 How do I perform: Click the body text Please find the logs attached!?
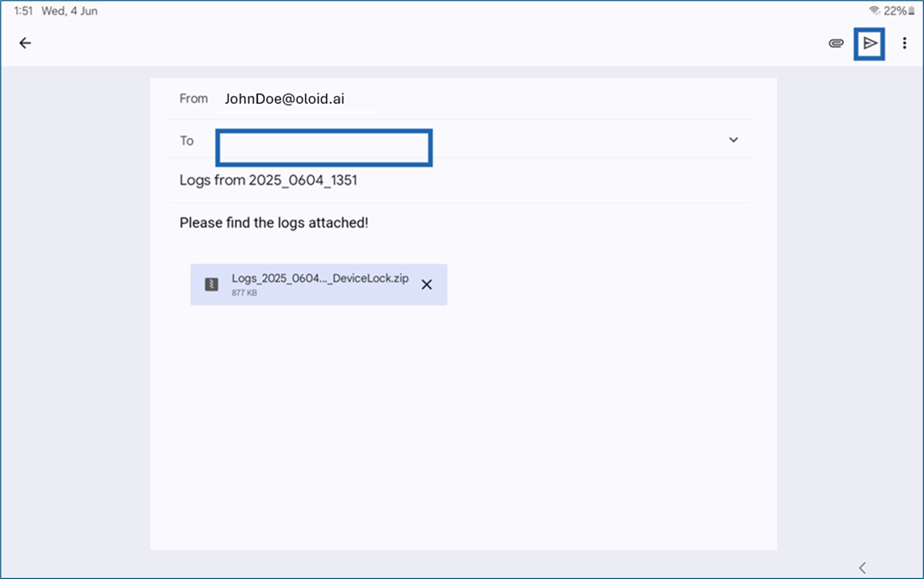pyautogui.click(x=274, y=223)
